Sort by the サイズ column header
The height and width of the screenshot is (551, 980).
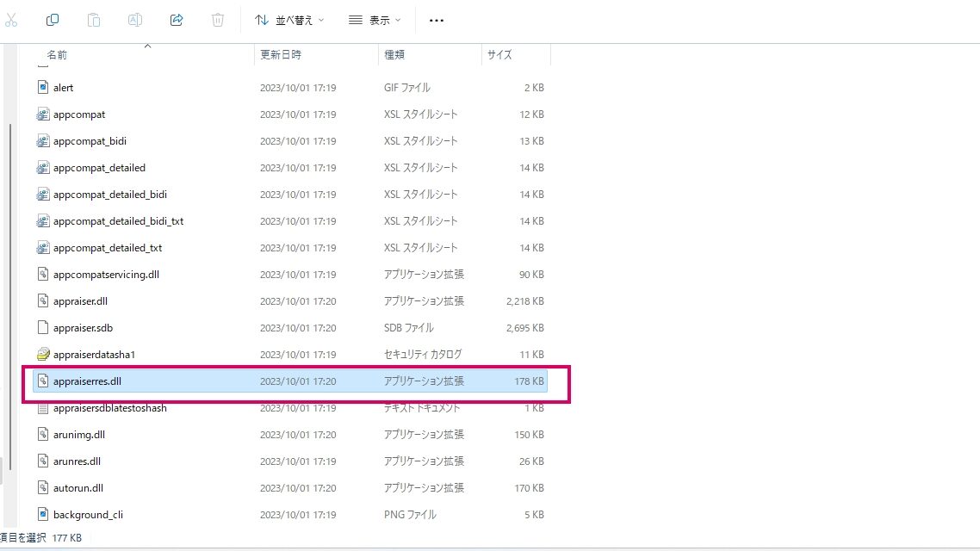(x=499, y=55)
